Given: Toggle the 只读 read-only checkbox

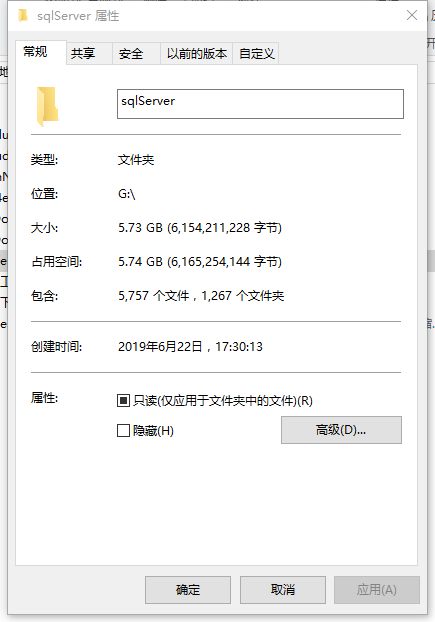Looking at the screenshot, I should [x=123, y=401].
